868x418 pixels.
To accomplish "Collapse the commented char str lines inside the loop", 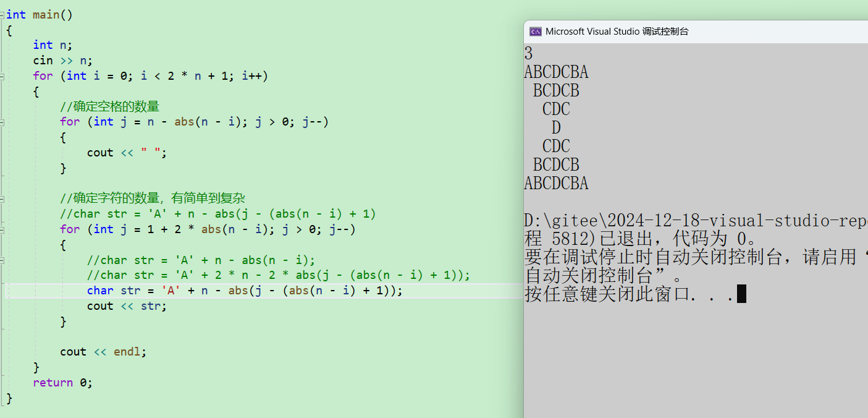I will click(2, 260).
